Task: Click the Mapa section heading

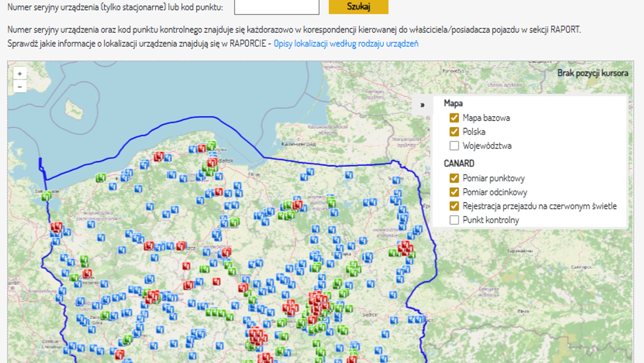Action: [x=453, y=103]
